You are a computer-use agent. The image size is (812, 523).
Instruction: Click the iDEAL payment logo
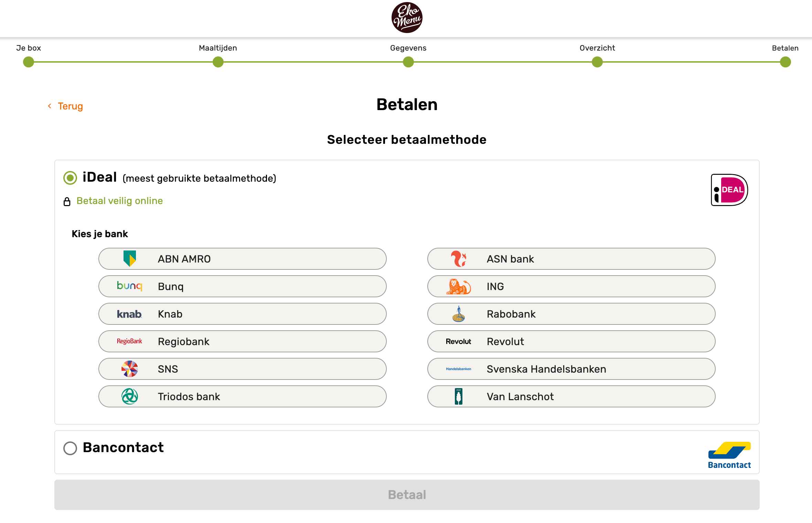[729, 190]
